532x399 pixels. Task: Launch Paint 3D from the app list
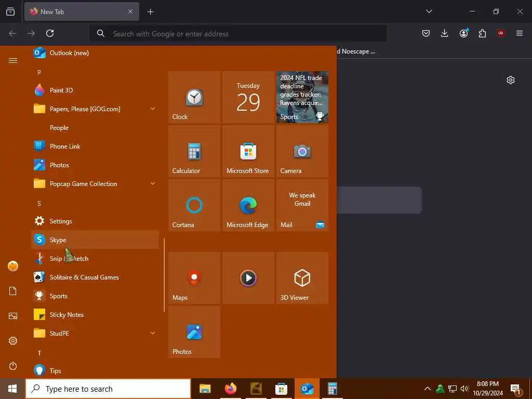click(x=95, y=90)
